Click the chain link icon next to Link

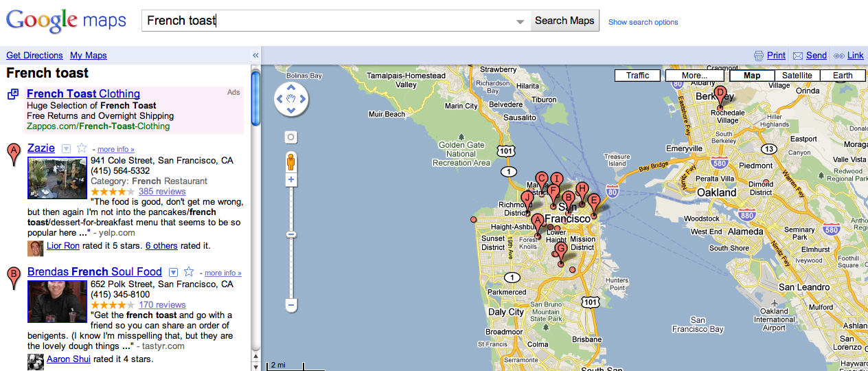tap(839, 56)
